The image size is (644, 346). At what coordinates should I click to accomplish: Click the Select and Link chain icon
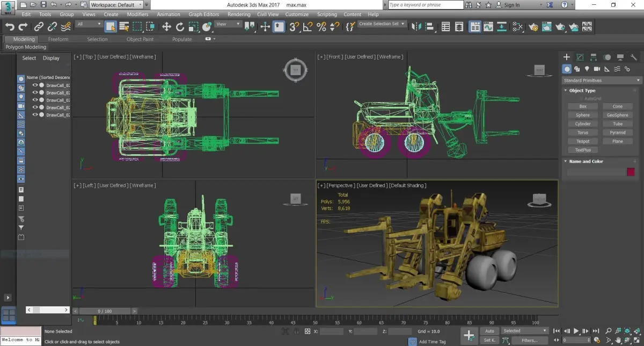click(39, 26)
